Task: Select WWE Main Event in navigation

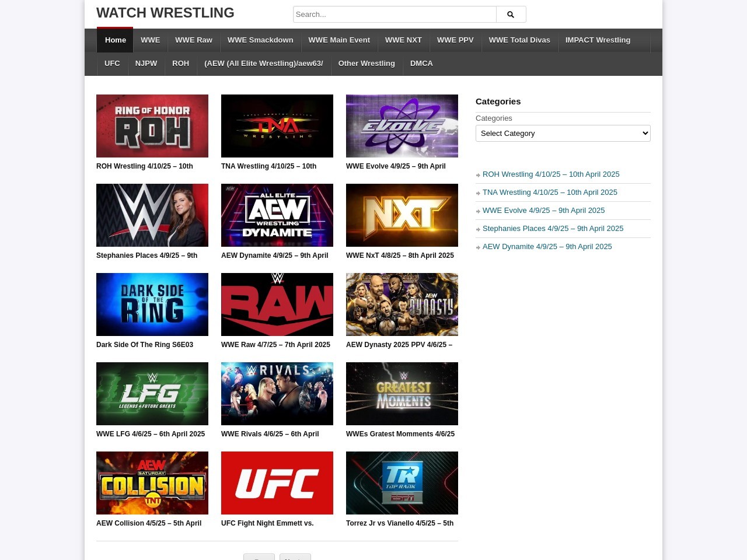Action: click(339, 40)
